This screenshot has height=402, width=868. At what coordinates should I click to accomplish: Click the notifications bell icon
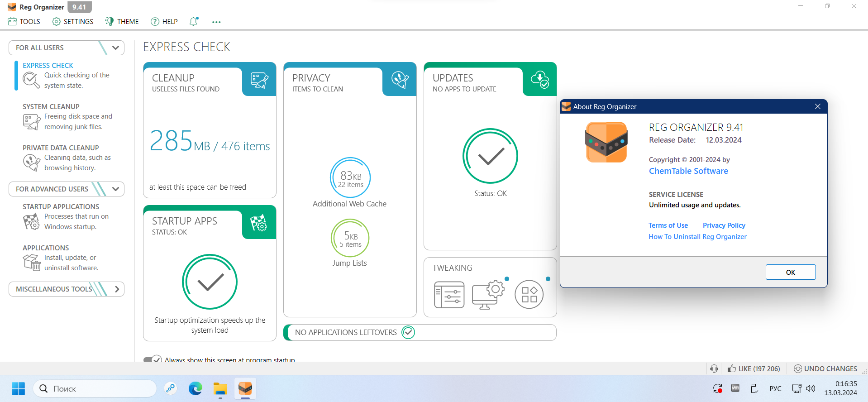tap(194, 21)
